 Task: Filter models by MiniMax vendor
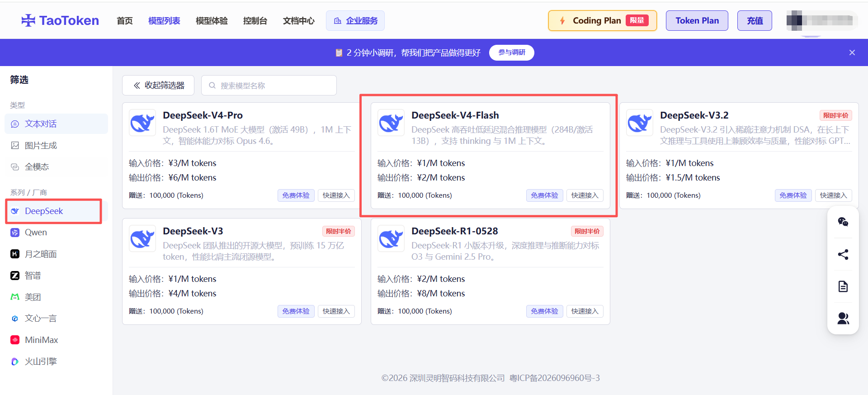pos(56,340)
